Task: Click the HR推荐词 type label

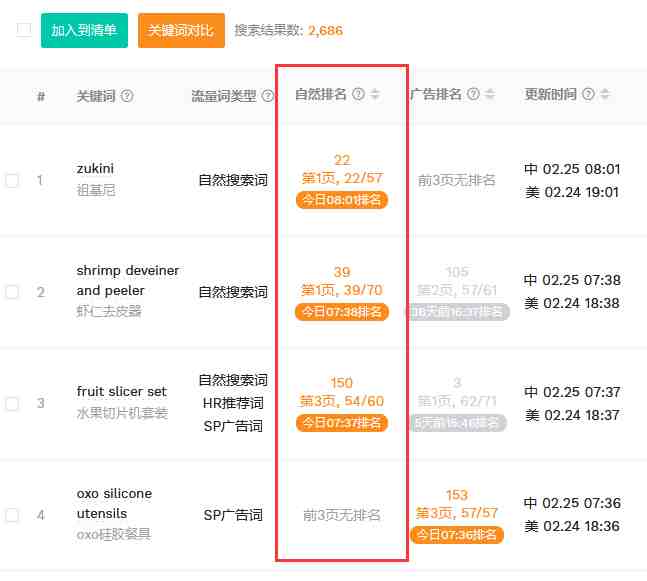Action: coord(233,403)
